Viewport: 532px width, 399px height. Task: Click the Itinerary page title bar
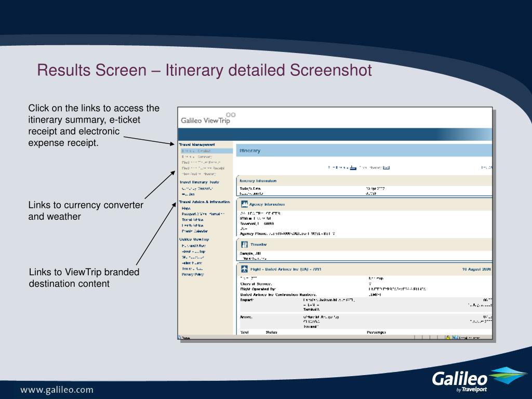point(364,150)
